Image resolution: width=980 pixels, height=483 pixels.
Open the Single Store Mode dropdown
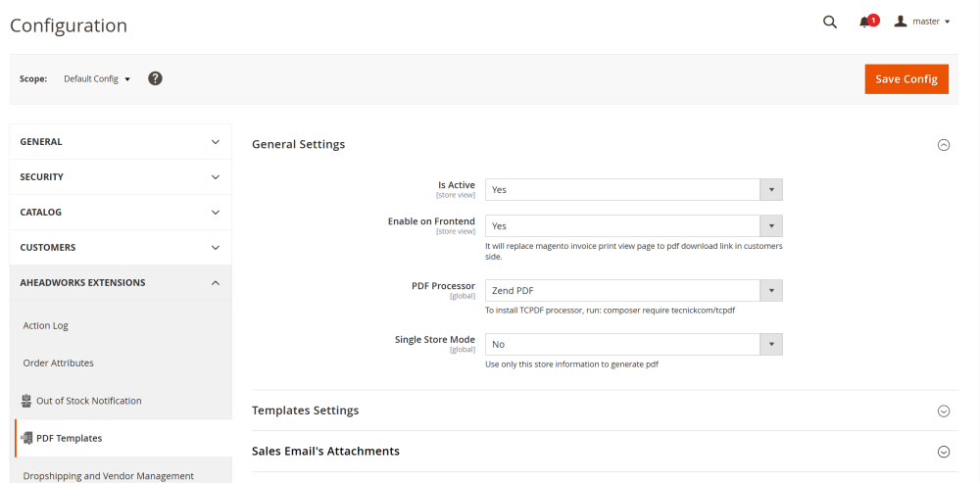634,344
